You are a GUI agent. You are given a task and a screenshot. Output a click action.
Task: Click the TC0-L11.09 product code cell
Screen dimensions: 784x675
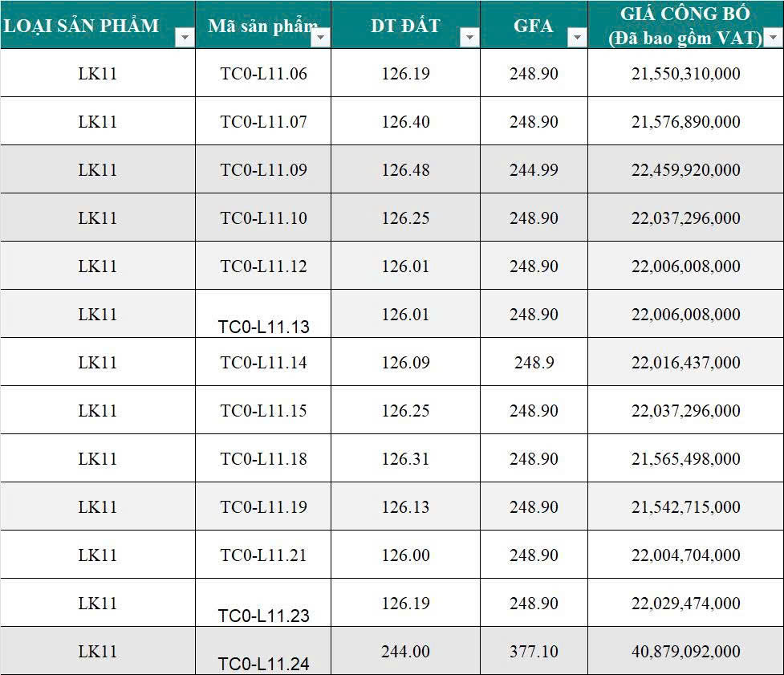[x=263, y=170]
